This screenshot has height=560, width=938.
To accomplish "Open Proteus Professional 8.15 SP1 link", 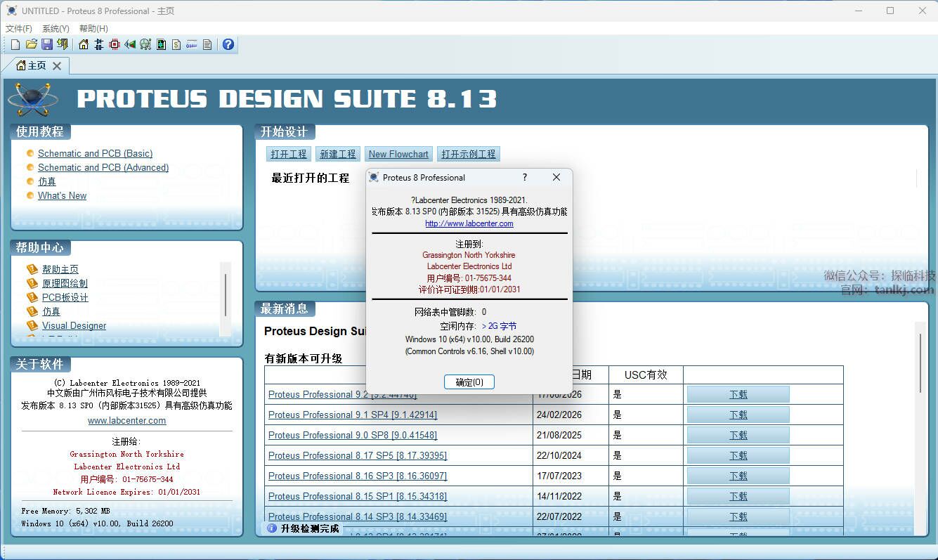I will click(358, 496).
